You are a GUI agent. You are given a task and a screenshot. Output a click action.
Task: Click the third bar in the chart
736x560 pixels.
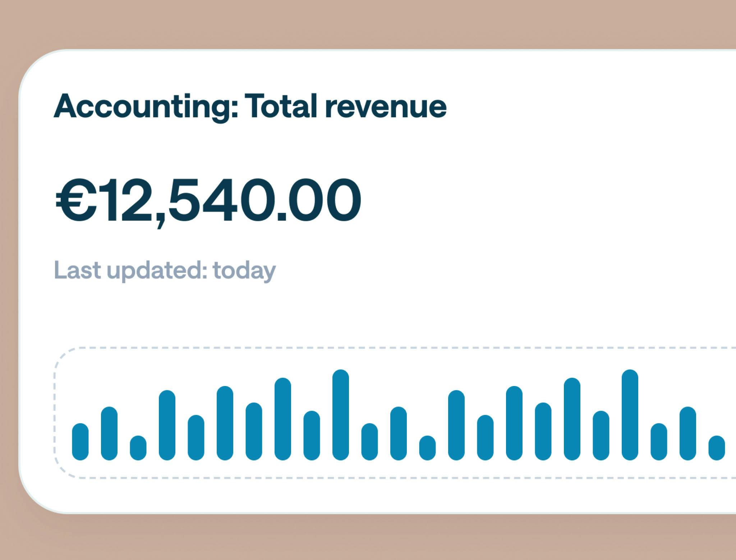[x=138, y=448]
